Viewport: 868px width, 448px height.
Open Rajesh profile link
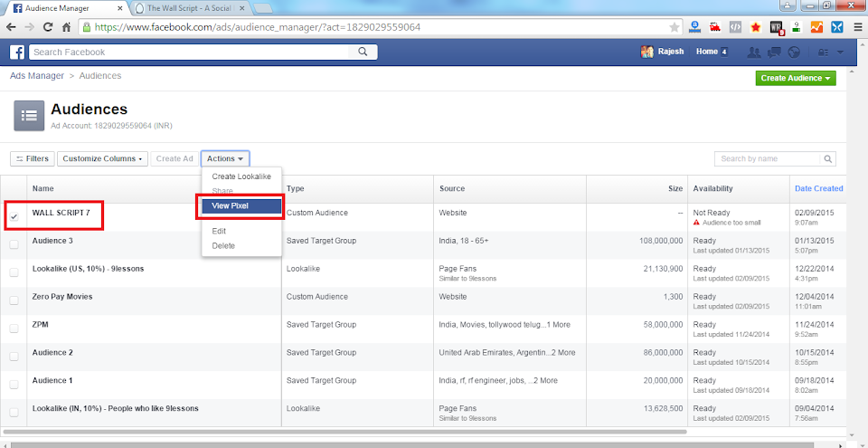670,52
